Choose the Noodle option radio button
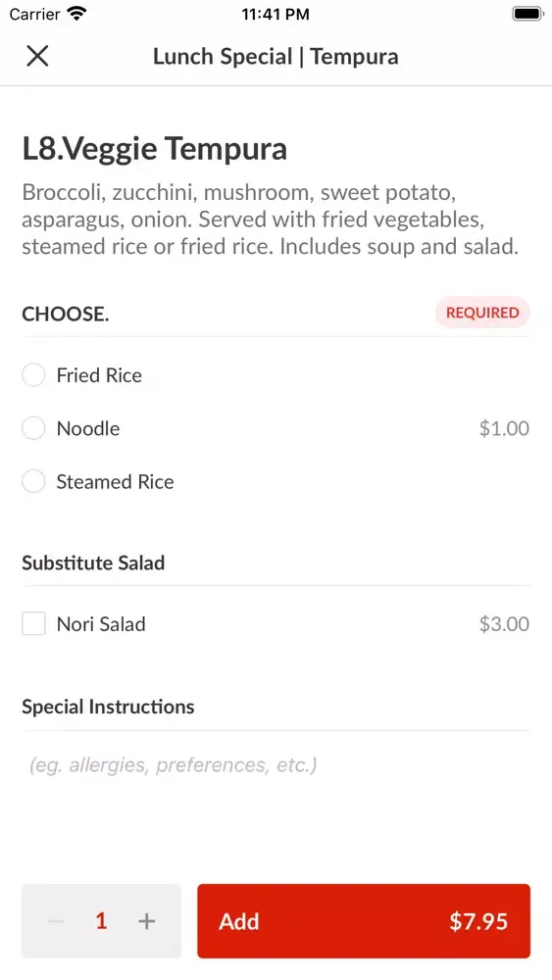552x980 pixels. pos(33,428)
